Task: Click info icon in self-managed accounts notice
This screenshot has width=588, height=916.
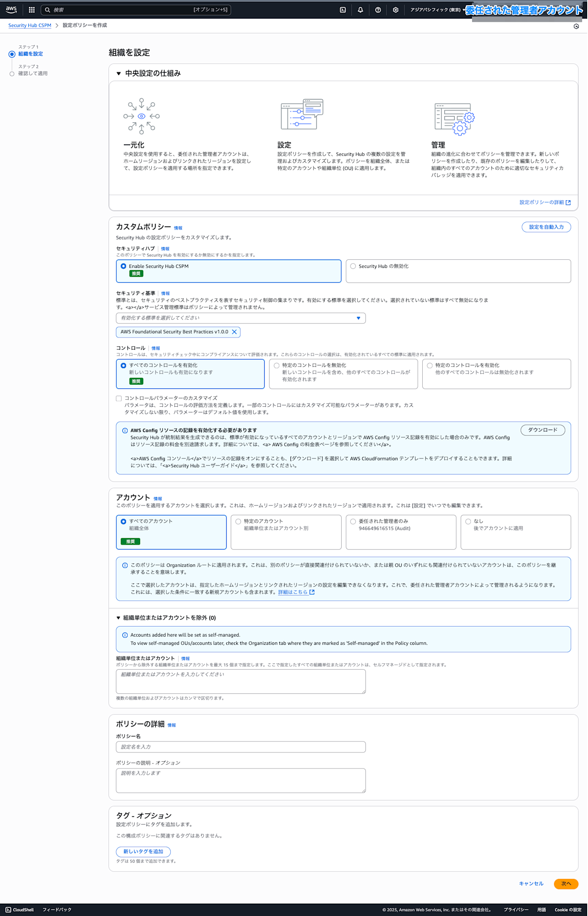Action: pos(125,635)
